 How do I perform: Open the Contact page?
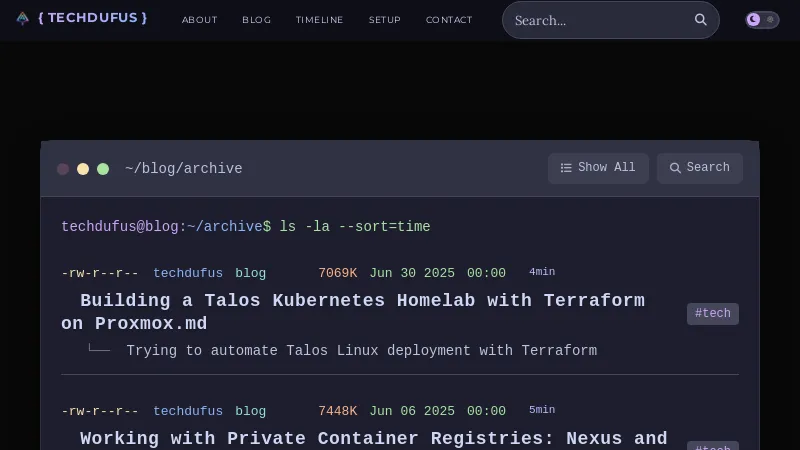coord(449,20)
